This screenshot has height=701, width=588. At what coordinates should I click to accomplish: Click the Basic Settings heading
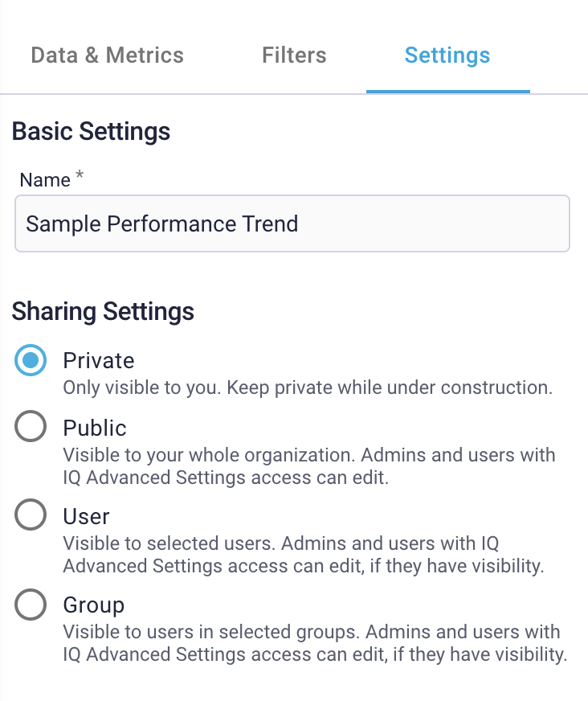[x=91, y=131]
